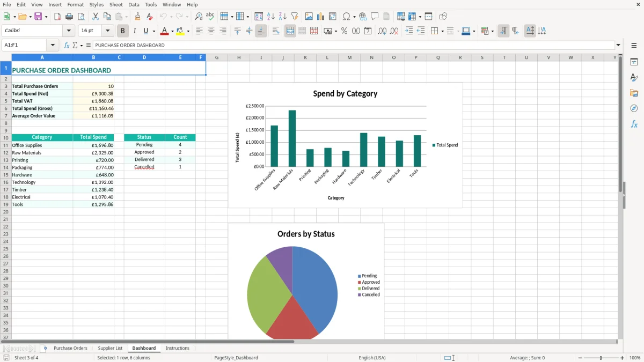Open the Data menu
Screen dimensions: 644x362
pos(134,4)
